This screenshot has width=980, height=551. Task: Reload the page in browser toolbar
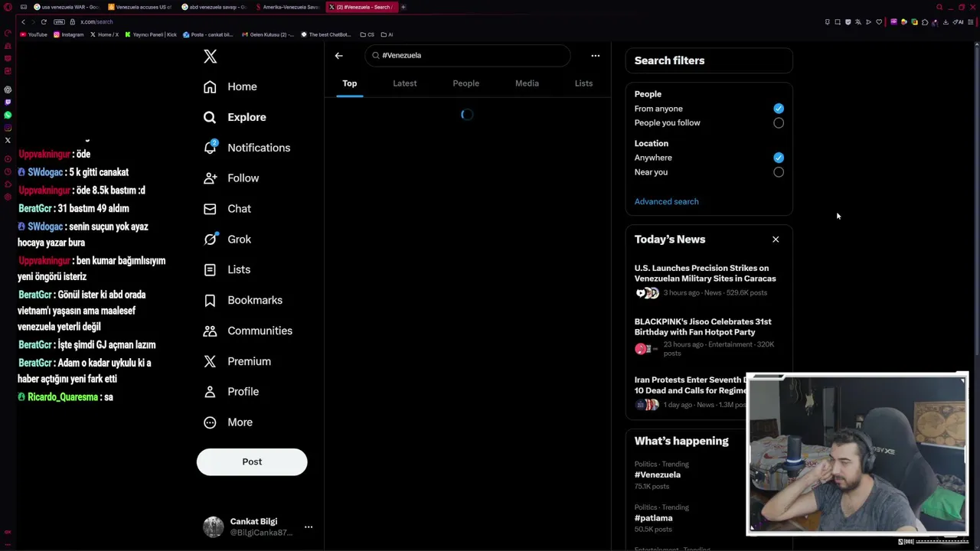pyautogui.click(x=44, y=21)
